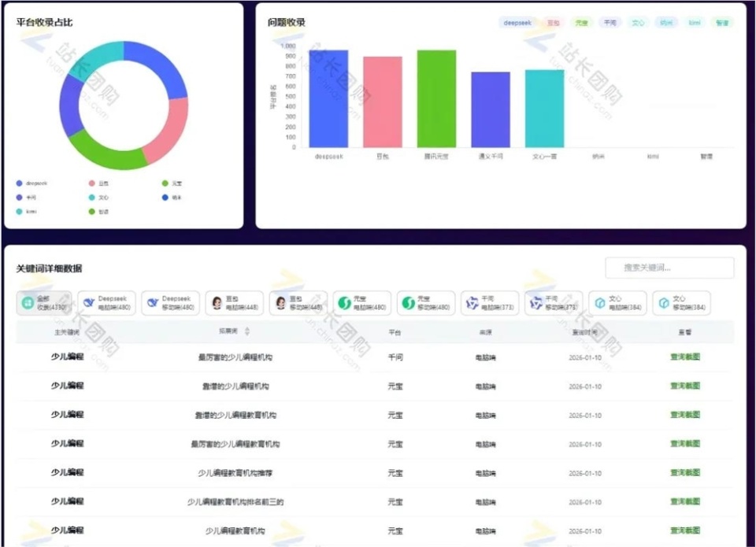Select the 千问 移动端(373) filter tab
Image resolution: width=756 pixels, height=547 pixels.
(x=554, y=303)
